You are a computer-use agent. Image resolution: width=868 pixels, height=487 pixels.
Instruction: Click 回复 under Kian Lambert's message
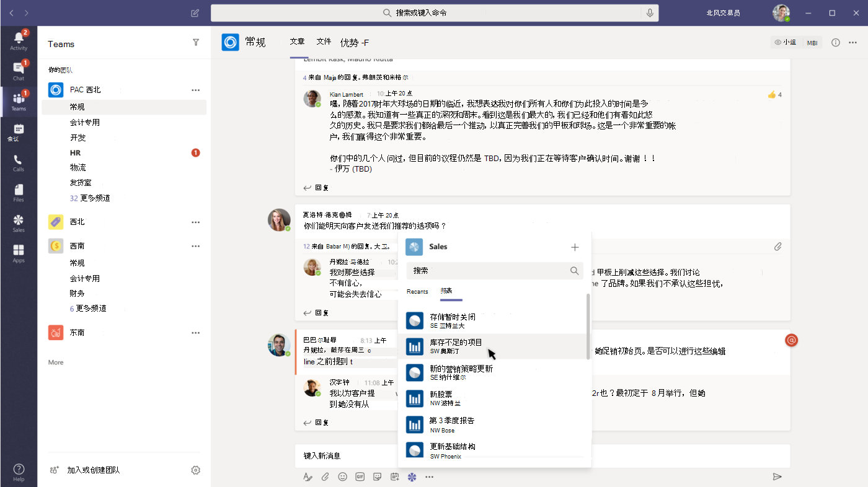(x=316, y=188)
